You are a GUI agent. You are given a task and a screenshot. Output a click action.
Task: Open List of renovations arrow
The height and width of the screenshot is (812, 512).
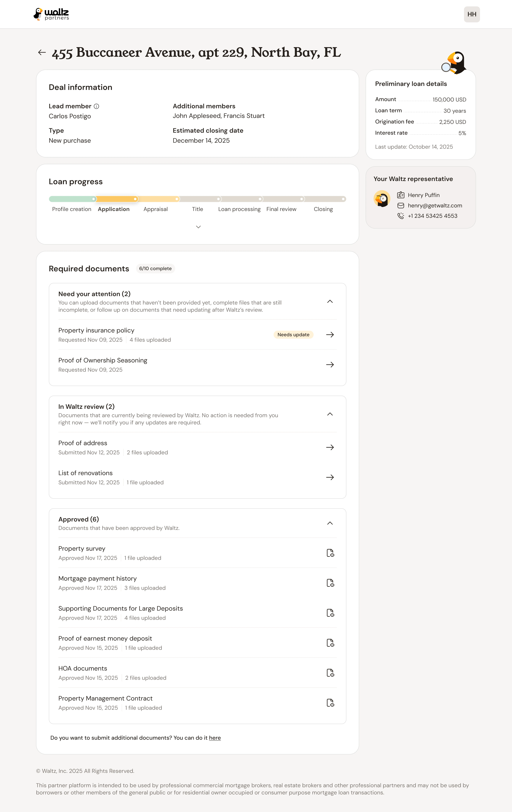[330, 477]
